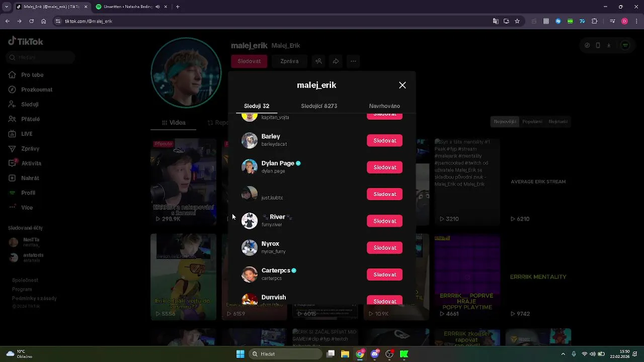Viewport: 644px width, 362px height.
Task: Open the profile more options icon
Action: point(353,61)
